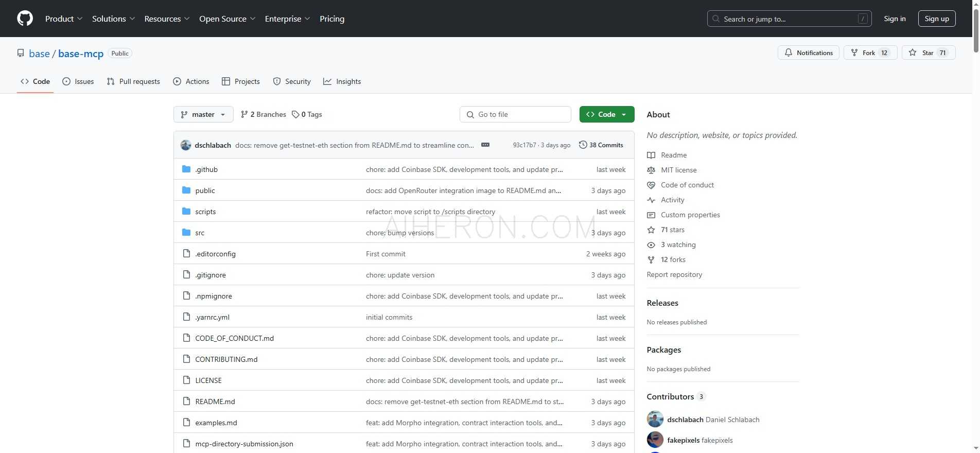Open mcp-directory-submission.json file
The width and height of the screenshot is (980, 453).
[x=244, y=444]
